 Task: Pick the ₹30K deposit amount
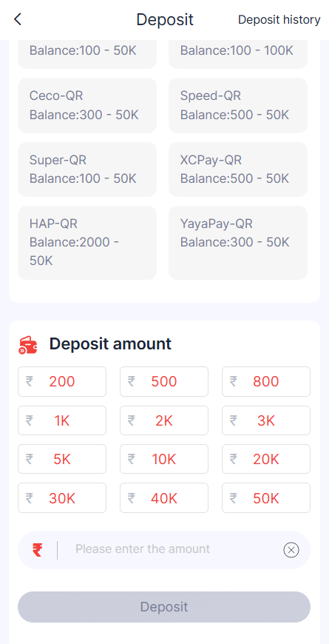(x=62, y=497)
